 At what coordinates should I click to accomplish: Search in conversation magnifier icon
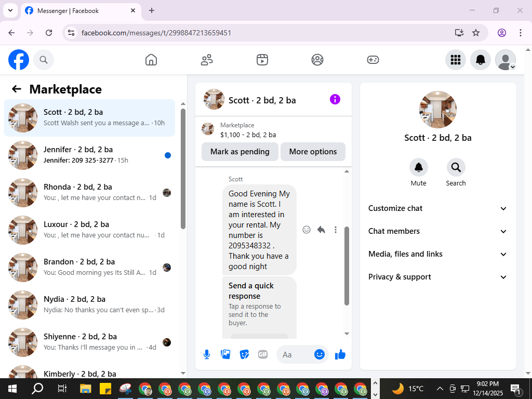(456, 167)
